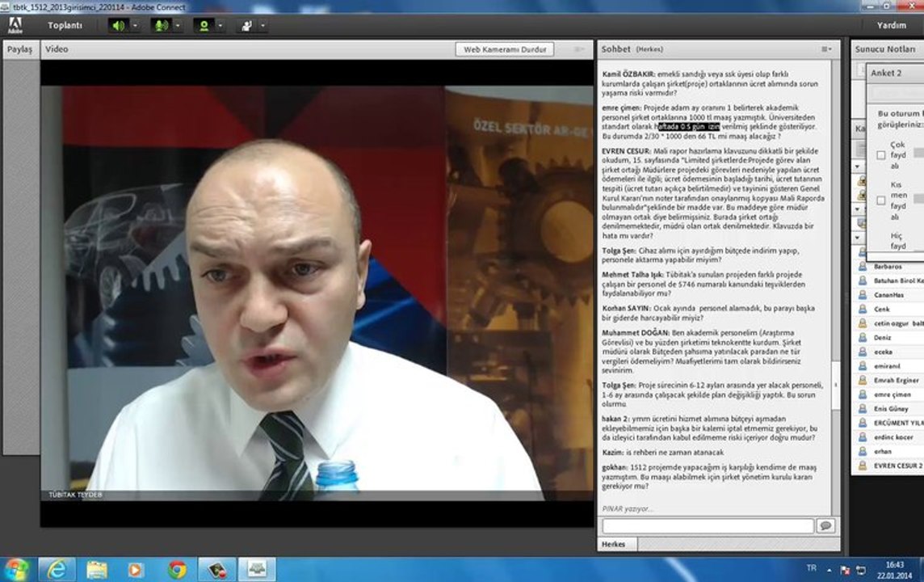This screenshot has width=924, height=582.
Task: Collapse the chat pod side arrow
Action: coord(836,385)
